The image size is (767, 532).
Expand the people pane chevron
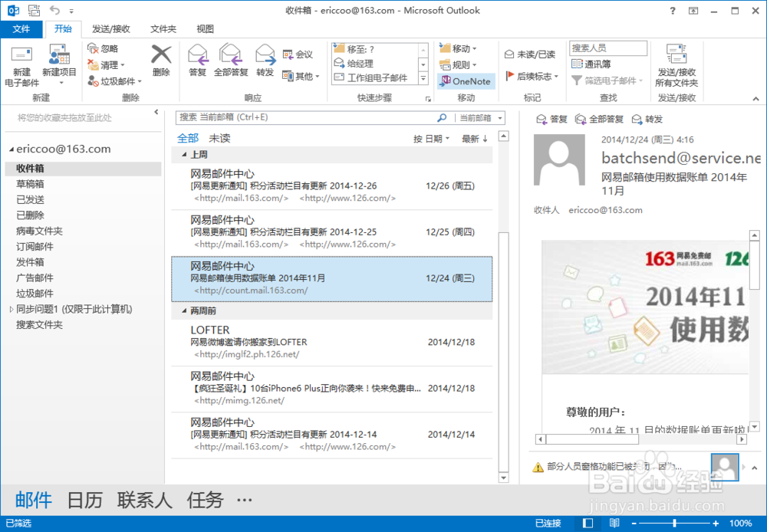coord(755,468)
